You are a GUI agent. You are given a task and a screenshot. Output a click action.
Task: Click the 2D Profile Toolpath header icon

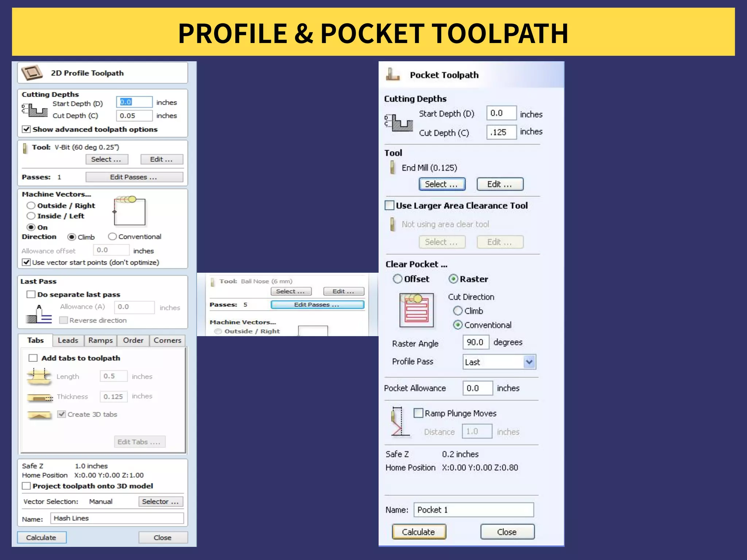[x=32, y=73]
